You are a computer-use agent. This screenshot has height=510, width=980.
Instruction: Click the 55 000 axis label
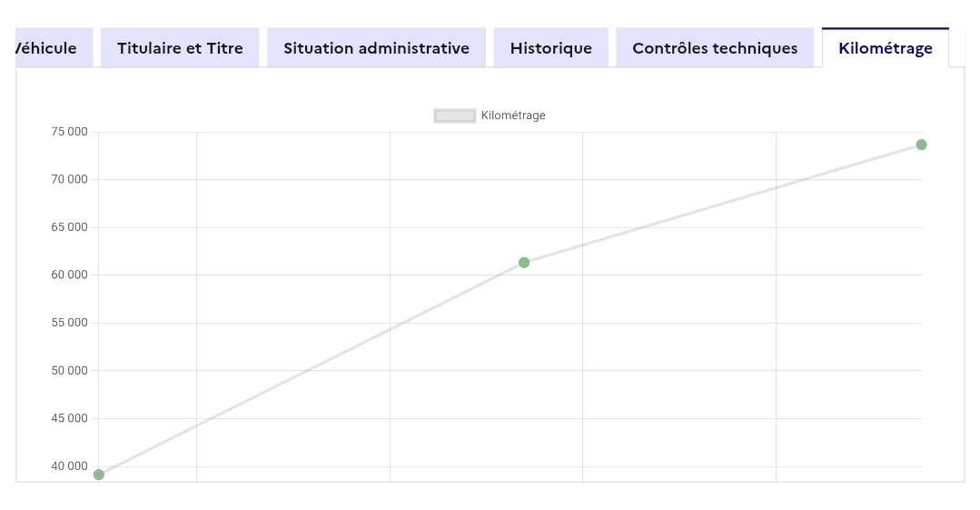point(70,323)
